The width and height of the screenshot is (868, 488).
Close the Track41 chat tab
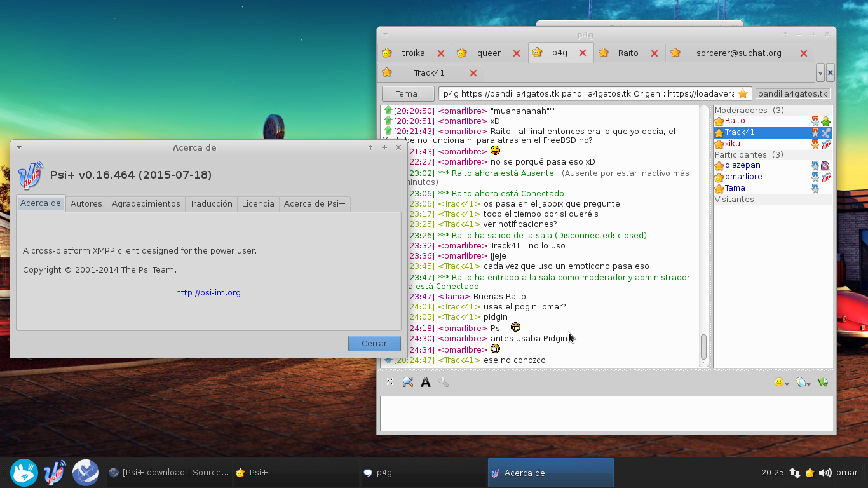473,73
